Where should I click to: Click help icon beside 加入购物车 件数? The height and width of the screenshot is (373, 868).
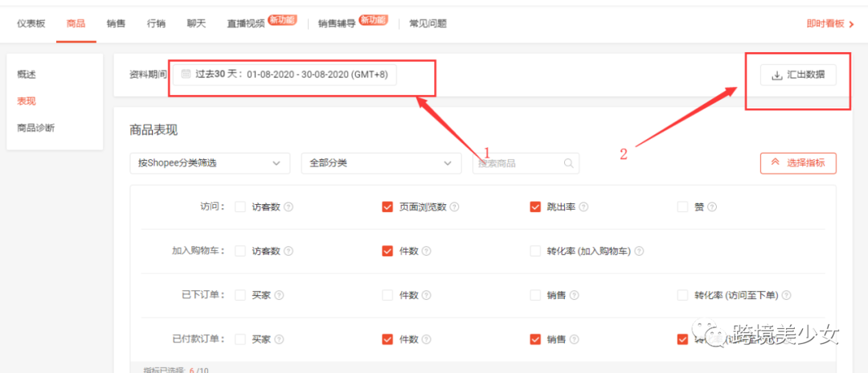426,252
